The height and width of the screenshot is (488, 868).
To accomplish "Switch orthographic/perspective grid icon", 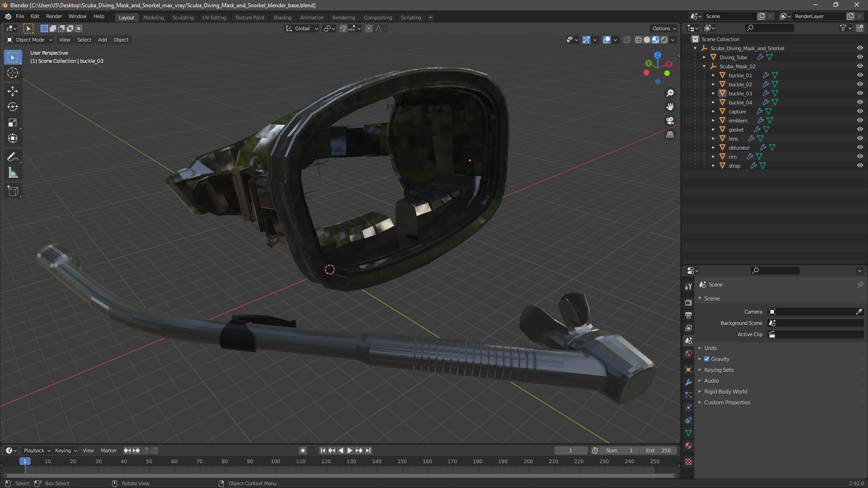I will (x=670, y=135).
